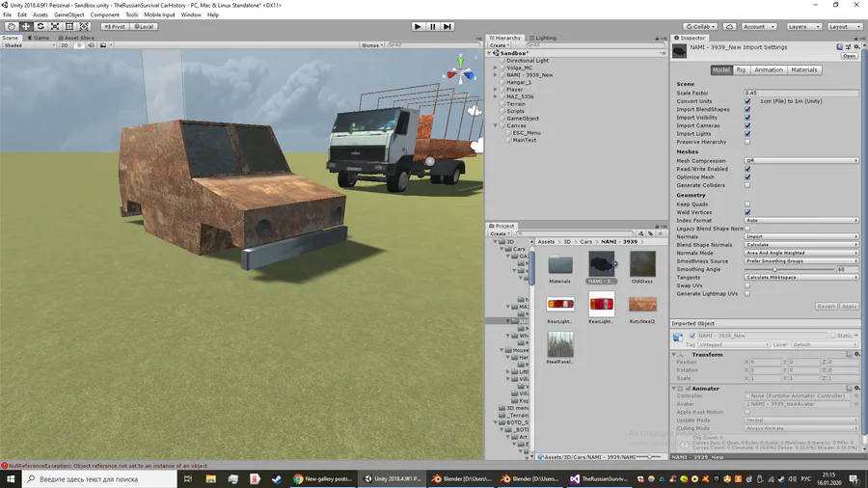This screenshot has height=488, width=868.
Task: Open File Explorer from taskbar
Action: (211, 478)
